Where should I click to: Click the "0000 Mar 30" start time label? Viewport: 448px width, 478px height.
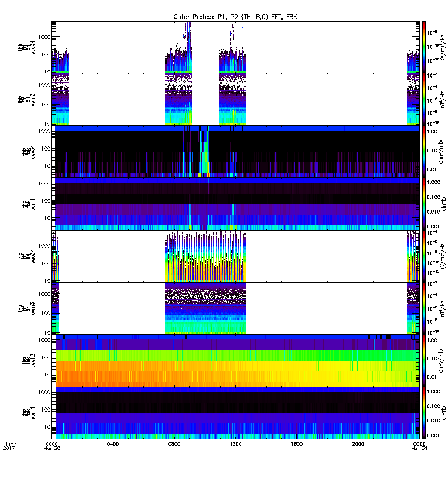[x=52, y=446]
